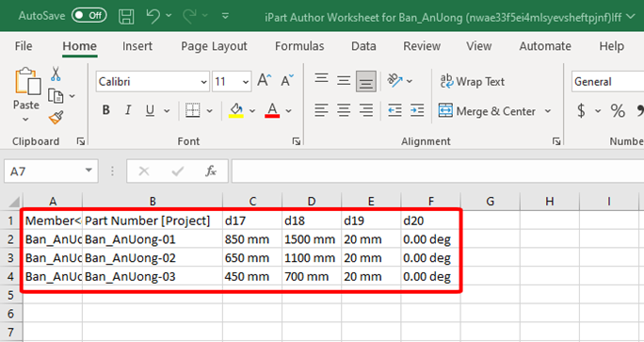Click the Undo arrow icon
Image resolution: width=644 pixels, height=342 pixels.
(x=153, y=16)
